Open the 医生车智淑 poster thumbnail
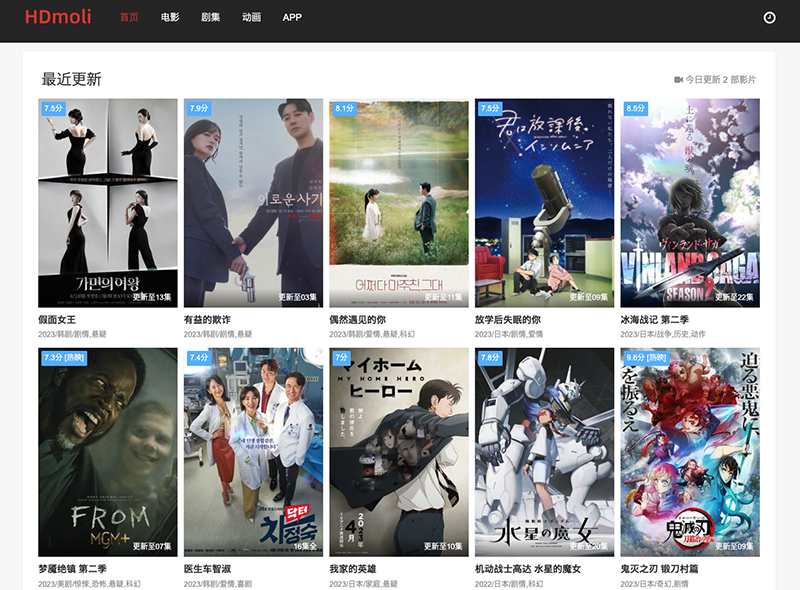 click(254, 452)
